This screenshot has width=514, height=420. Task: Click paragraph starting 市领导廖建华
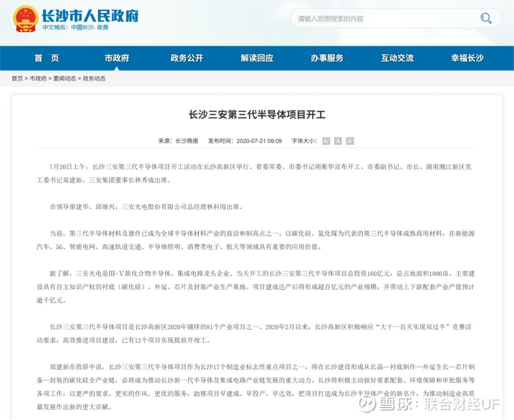pyautogui.click(x=146, y=207)
